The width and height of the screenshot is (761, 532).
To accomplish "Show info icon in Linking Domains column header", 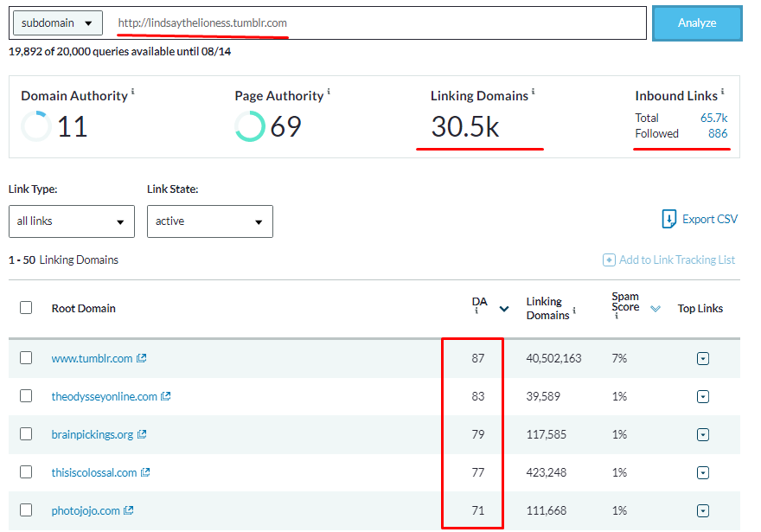I will (x=574, y=311).
